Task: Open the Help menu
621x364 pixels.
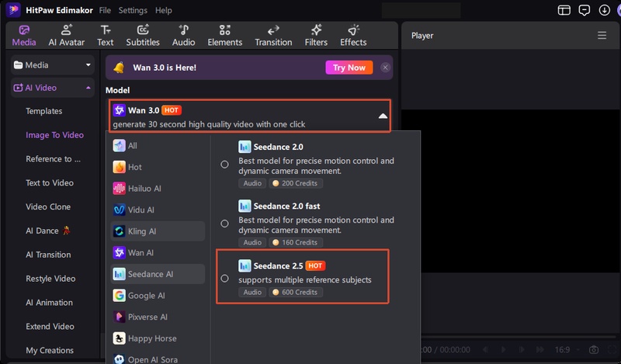Action: click(x=163, y=10)
